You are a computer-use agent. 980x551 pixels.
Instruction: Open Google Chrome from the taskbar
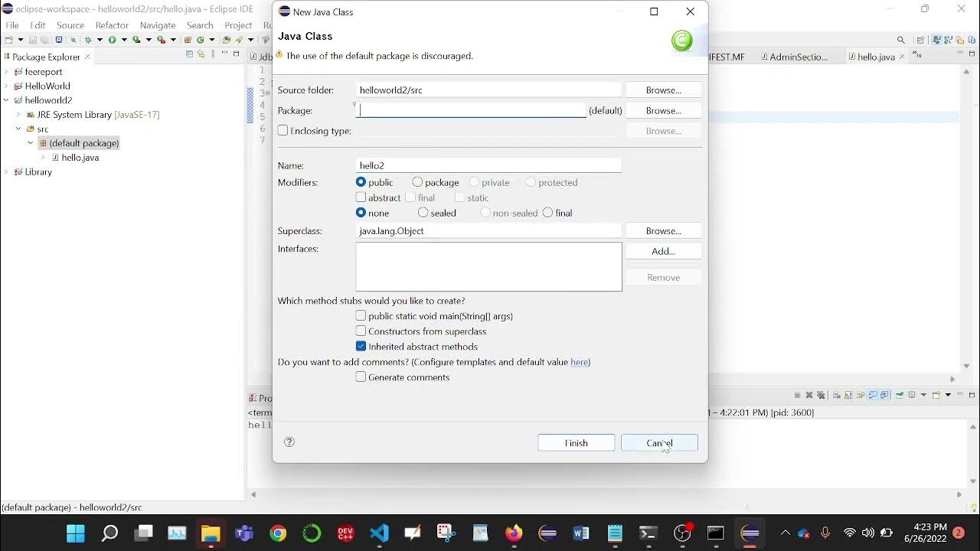pos(278,533)
